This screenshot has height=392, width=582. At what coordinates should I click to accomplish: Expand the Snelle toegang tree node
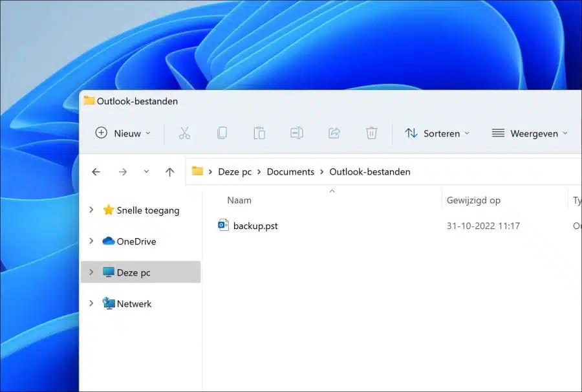91,210
